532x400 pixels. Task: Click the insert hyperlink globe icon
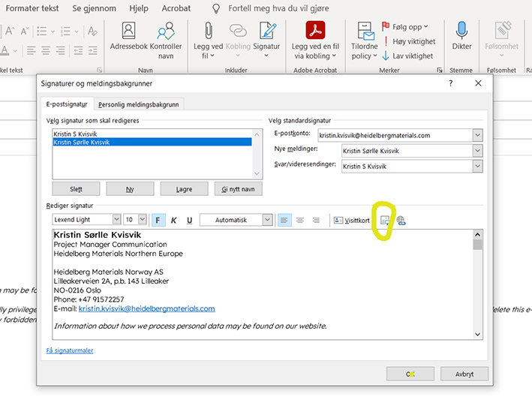point(401,220)
